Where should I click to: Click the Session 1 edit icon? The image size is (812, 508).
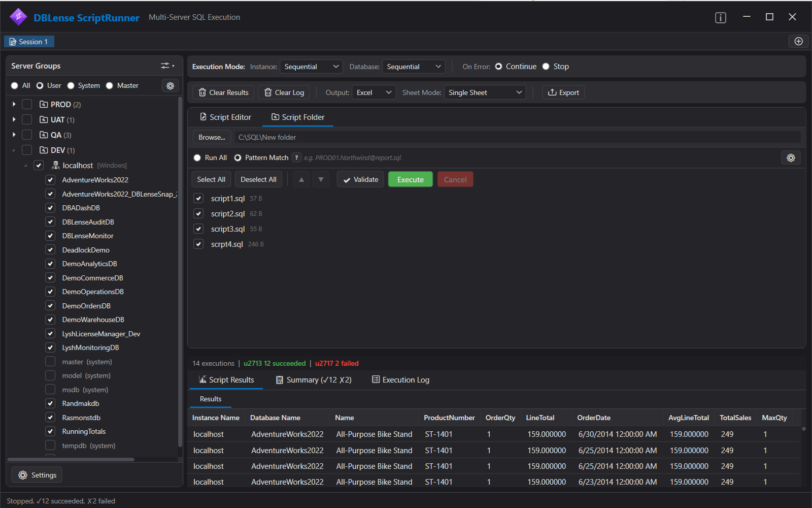13,42
